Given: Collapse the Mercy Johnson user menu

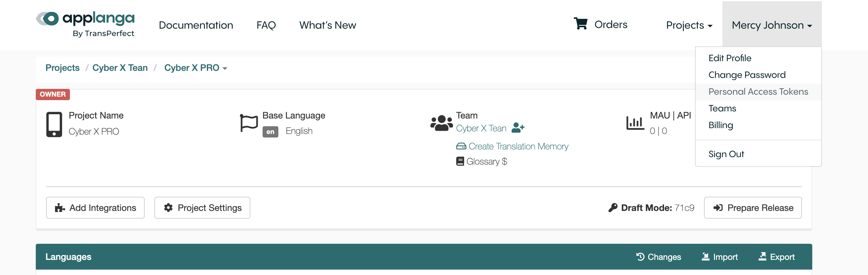Looking at the screenshot, I should [x=772, y=25].
